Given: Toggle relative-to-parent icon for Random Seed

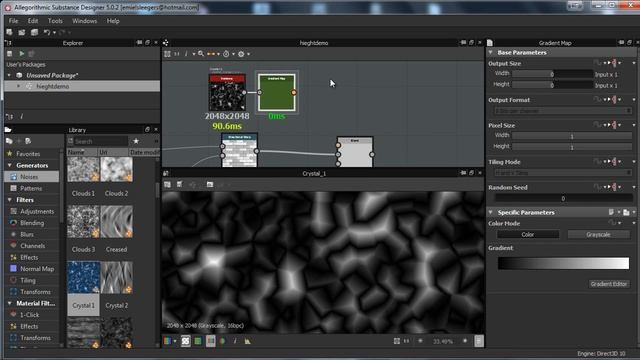Looking at the screenshot, I should point(614,187).
